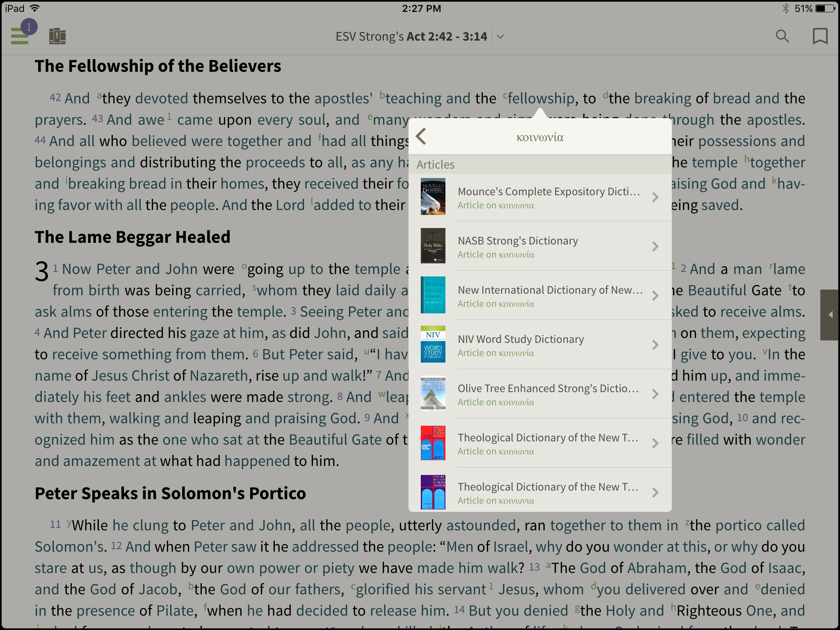Tap the red Theological Dictionary cover thumbnail
840x630 pixels.
[x=433, y=443]
